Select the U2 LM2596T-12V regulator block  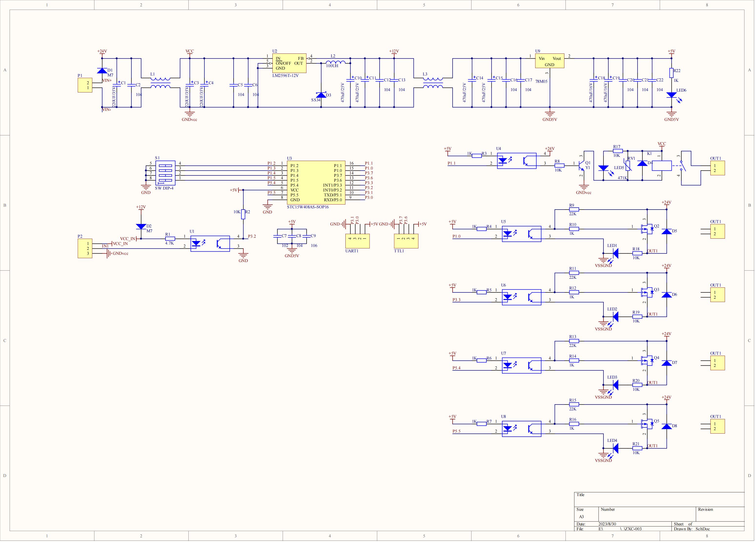tap(289, 63)
